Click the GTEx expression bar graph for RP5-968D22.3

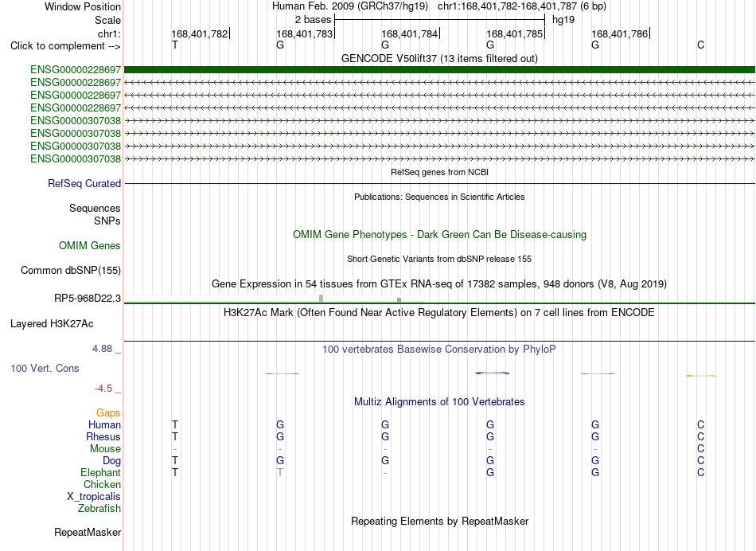coord(275,299)
